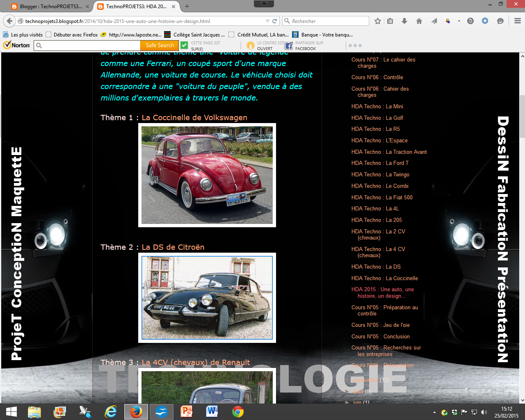Screen dimensions: 525x420
Task: Click the Norton identity safe vault icon
Action: coord(251,46)
